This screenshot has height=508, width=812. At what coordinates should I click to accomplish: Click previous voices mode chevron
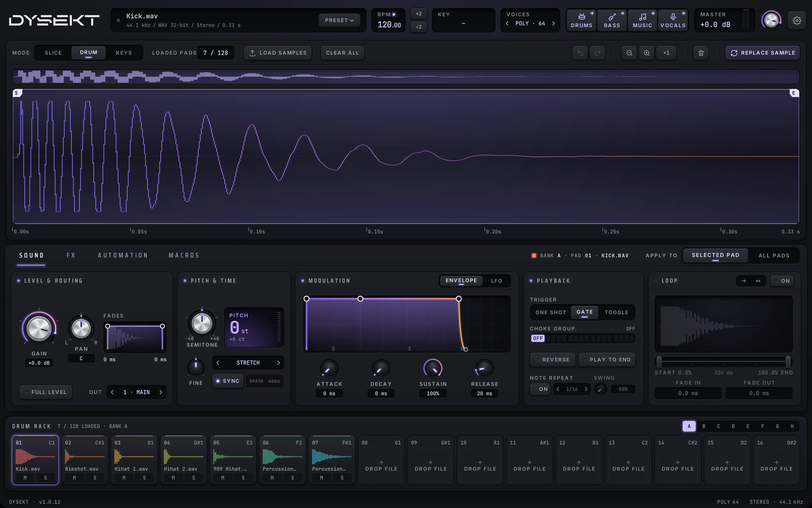click(x=507, y=24)
